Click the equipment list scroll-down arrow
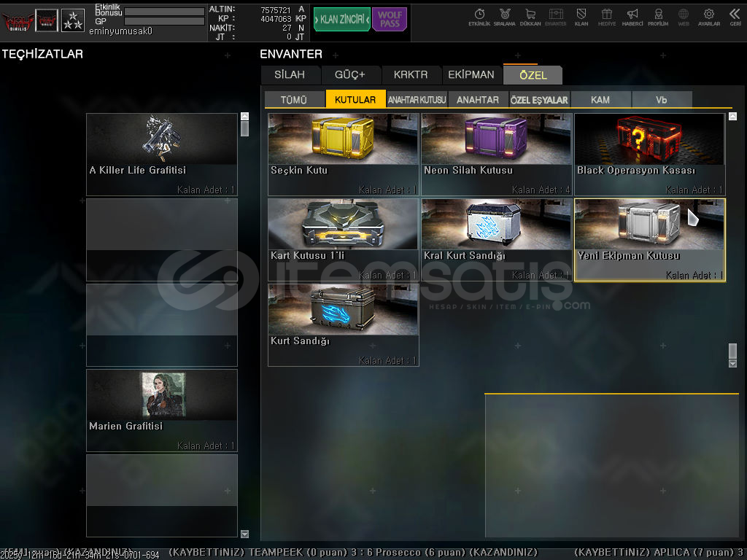Image resolution: width=747 pixels, height=560 pixels. pos(245,534)
